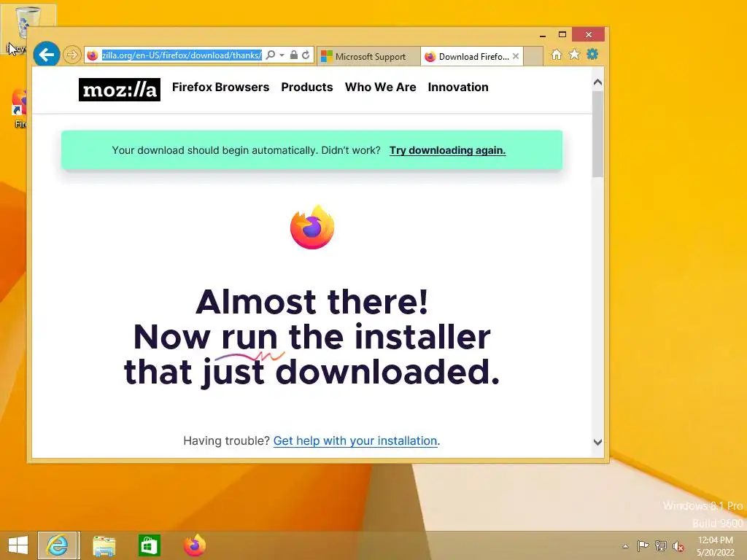The height and width of the screenshot is (560, 747).
Task: Launch Firefox from the taskbar
Action: pos(195,545)
